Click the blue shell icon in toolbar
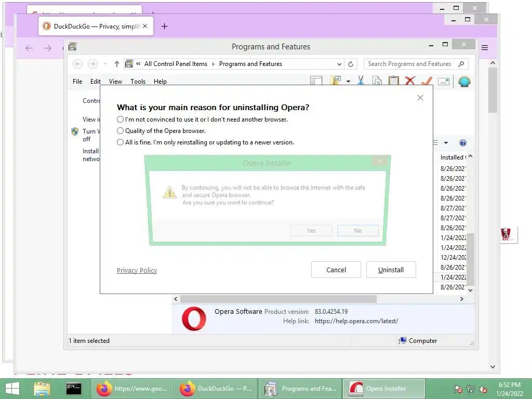Image resolution: width=532 pixels, height=399 pixels. [x=464, y=82]
